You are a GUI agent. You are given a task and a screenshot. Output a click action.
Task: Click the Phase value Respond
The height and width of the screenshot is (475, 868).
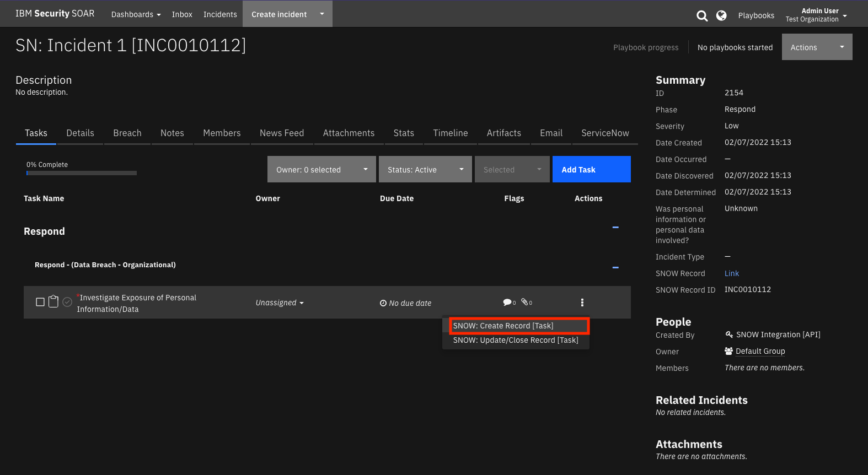click(740, 109)
